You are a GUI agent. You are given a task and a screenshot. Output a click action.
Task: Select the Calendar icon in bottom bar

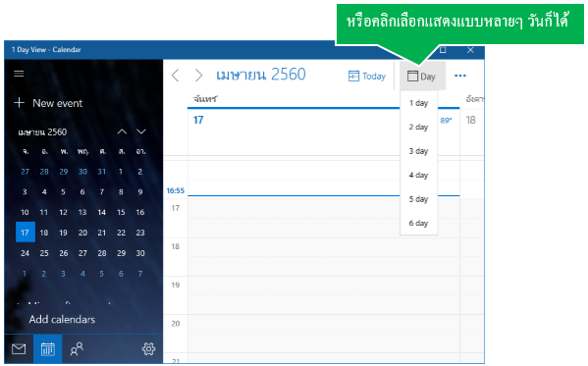48,349
